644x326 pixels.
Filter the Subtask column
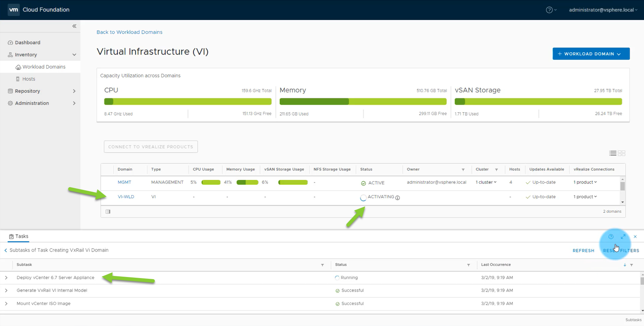pyautogui.click(x=322, y=265)
